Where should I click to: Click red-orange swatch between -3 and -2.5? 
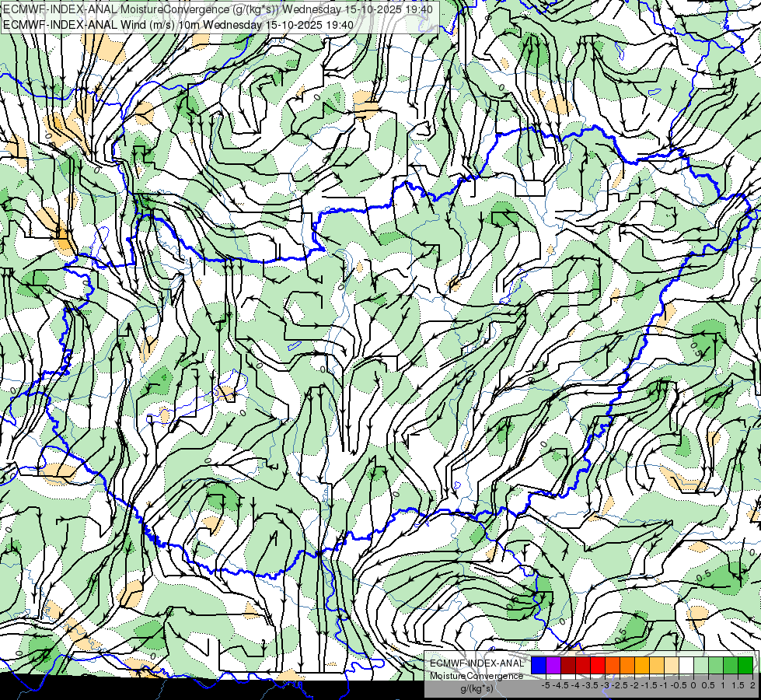[613, 665]
